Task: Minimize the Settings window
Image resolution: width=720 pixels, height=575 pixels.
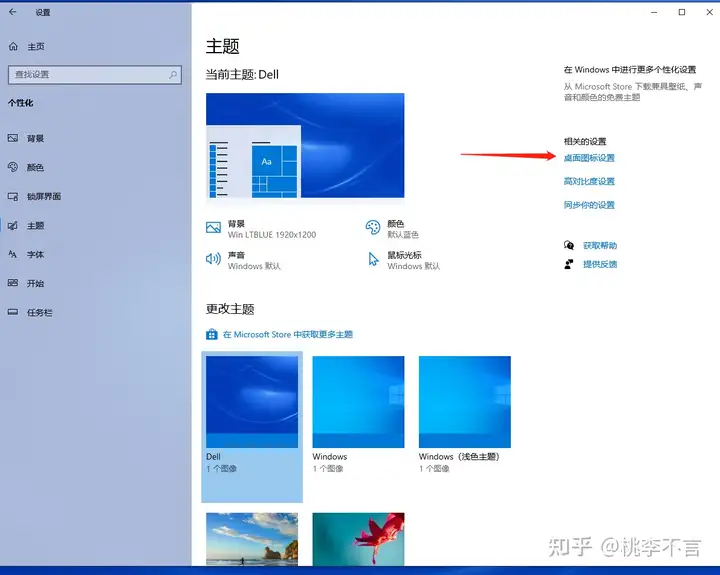Action: [x=654, y=12]
